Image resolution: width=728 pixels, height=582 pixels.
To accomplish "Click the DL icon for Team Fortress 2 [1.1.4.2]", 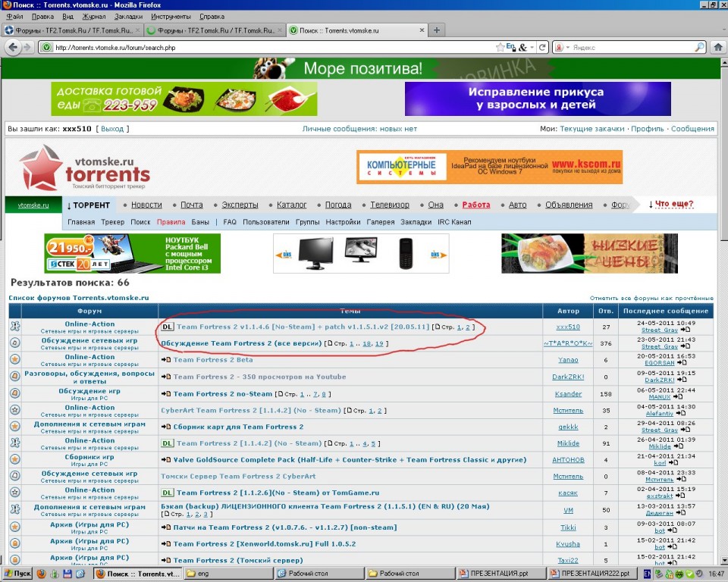I will point(167,443).
